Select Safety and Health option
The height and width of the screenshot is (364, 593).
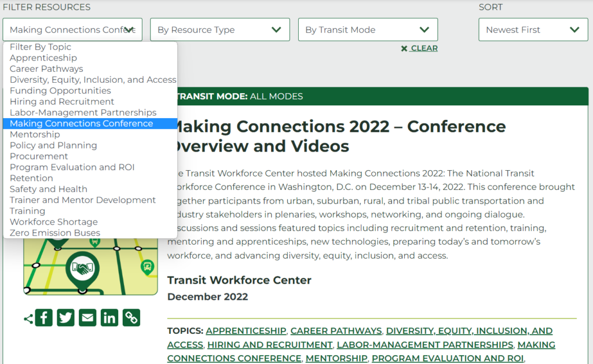(90, 189)
